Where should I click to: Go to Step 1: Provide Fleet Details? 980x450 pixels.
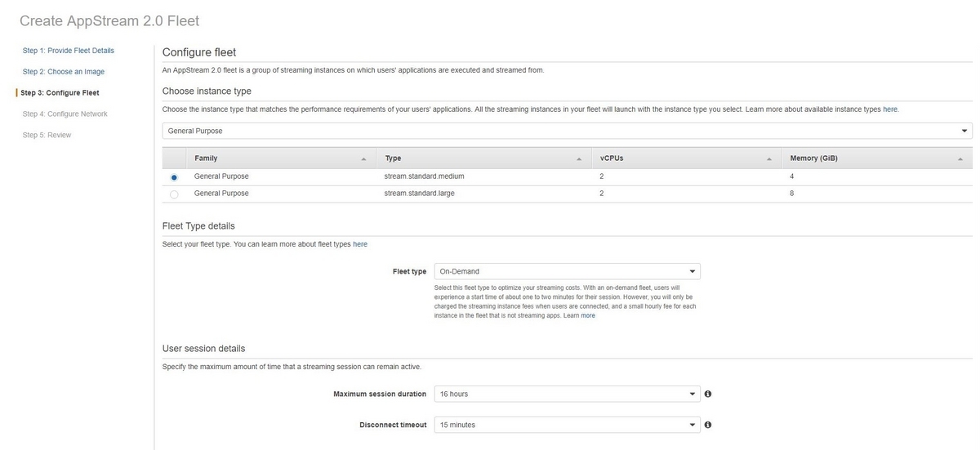click(x=69, y=51)
